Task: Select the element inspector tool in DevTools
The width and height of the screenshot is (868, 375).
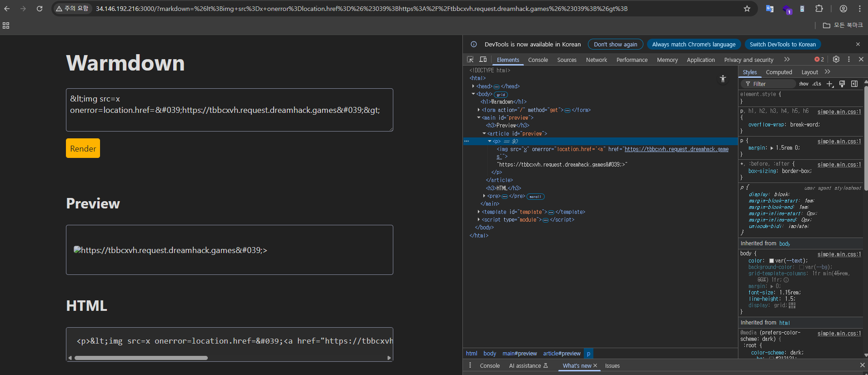Action: [470, 60]
